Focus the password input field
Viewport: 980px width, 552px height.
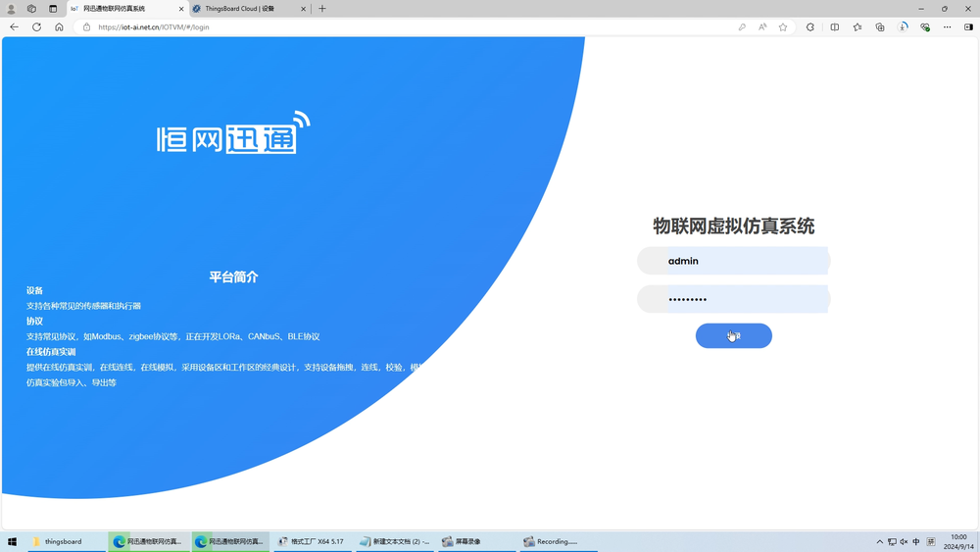(x=745, y=299)
